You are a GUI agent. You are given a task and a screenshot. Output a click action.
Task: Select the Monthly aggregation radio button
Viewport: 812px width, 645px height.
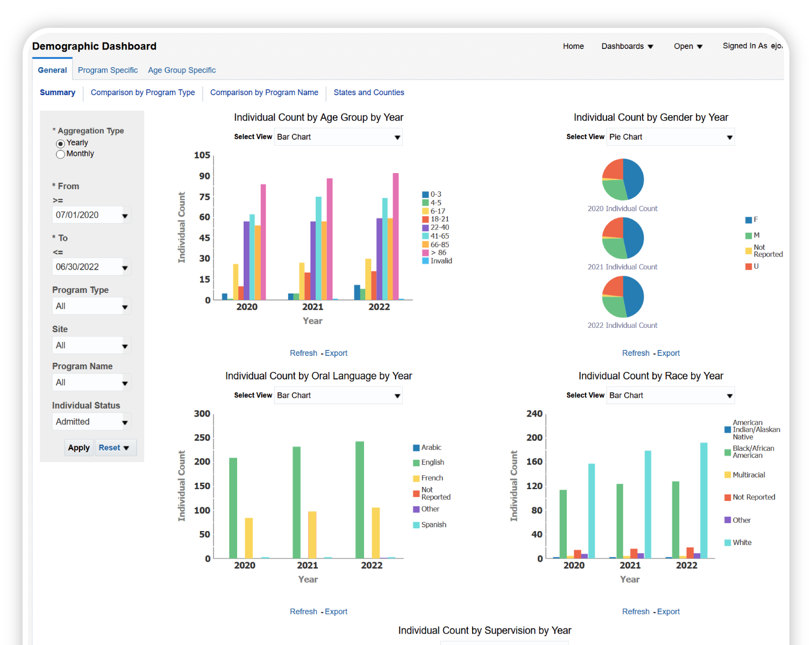point(60,154)
